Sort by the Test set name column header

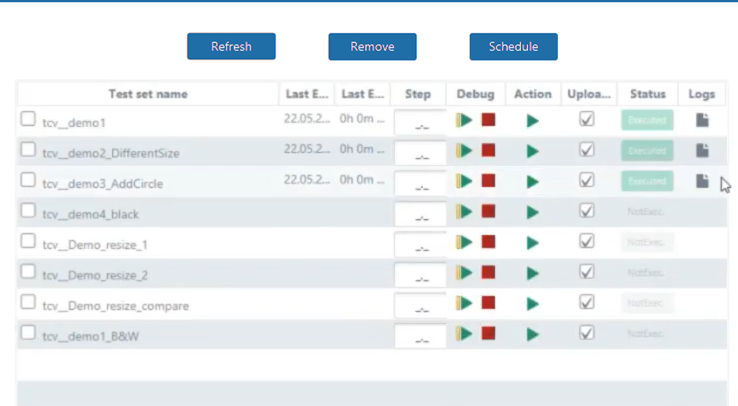pos(148,94)
